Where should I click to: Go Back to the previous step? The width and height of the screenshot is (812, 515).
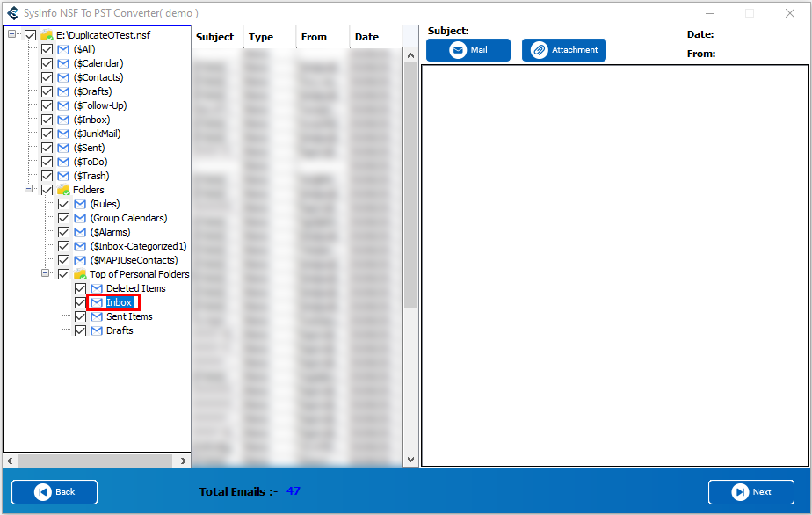54,491
